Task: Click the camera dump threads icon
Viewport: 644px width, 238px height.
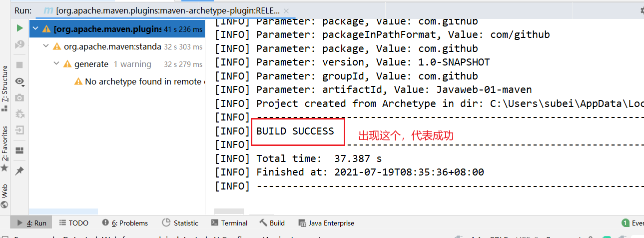Action: (19, 97)
